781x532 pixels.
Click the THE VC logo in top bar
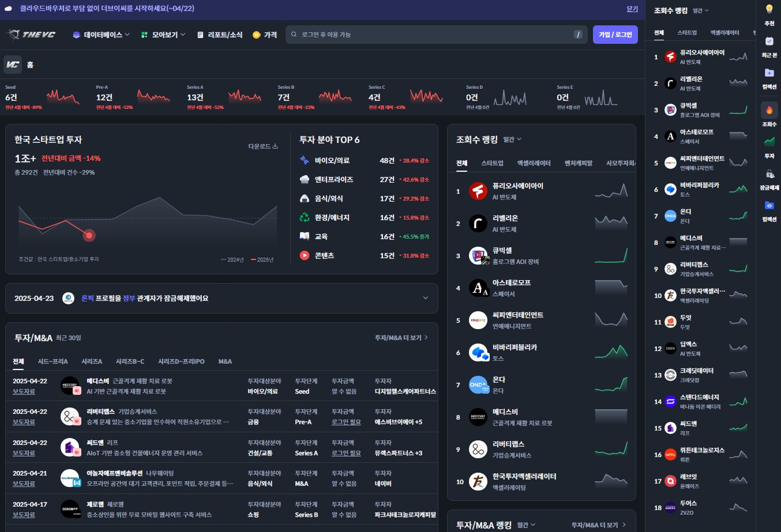tap(31, 35)
